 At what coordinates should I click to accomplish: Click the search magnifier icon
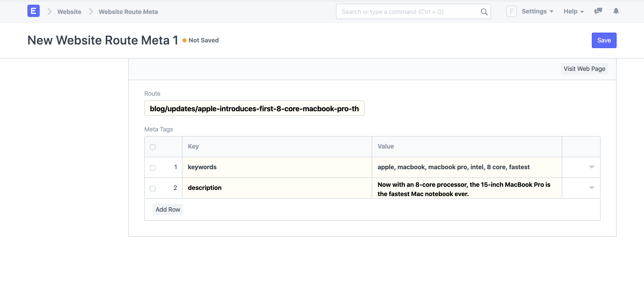tap(484, 12)
